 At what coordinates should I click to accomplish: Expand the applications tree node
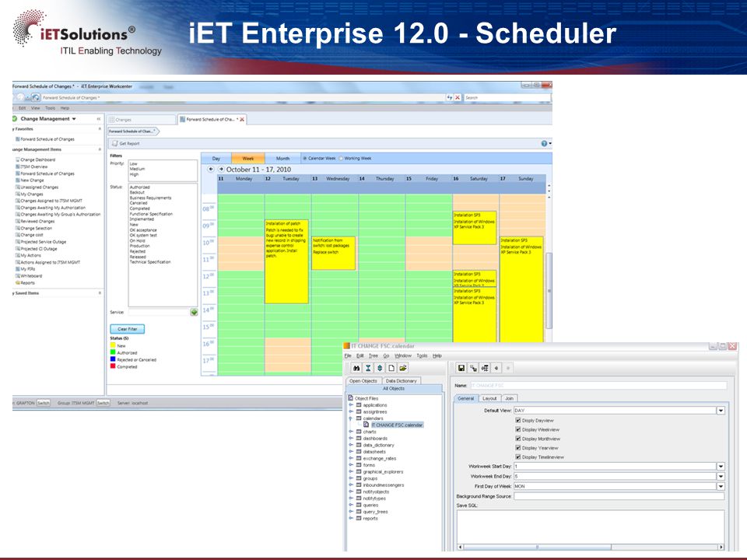coord(351,404)
